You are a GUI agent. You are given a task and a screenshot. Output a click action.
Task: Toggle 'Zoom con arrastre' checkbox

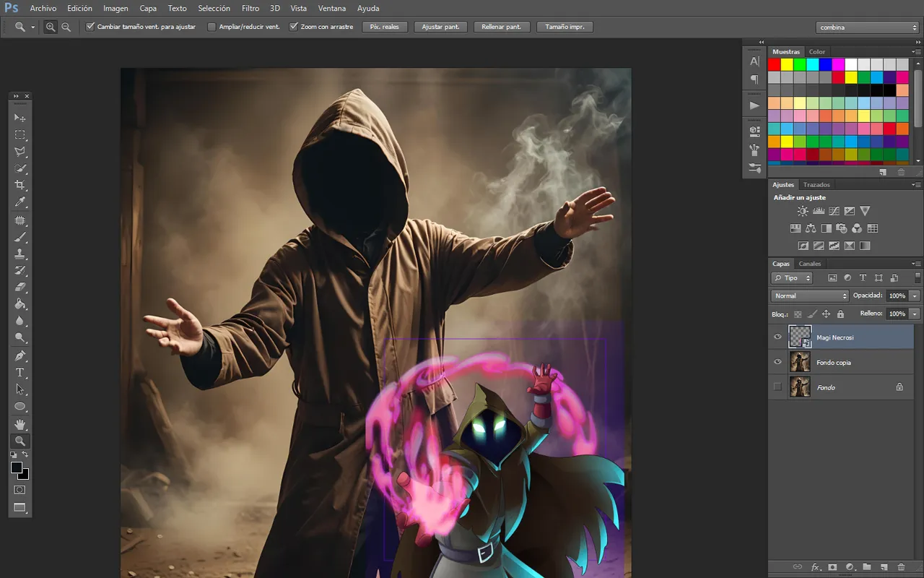tap(294, 27)
